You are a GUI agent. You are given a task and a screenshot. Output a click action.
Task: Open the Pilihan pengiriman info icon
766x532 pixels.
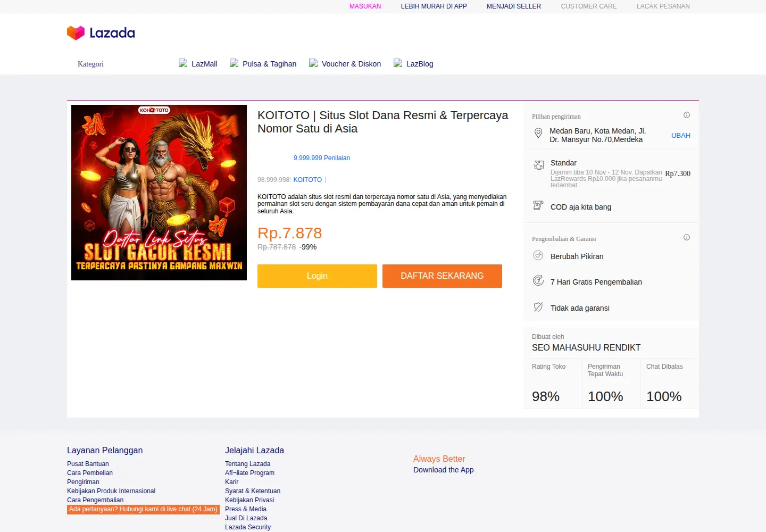(687, 115)
